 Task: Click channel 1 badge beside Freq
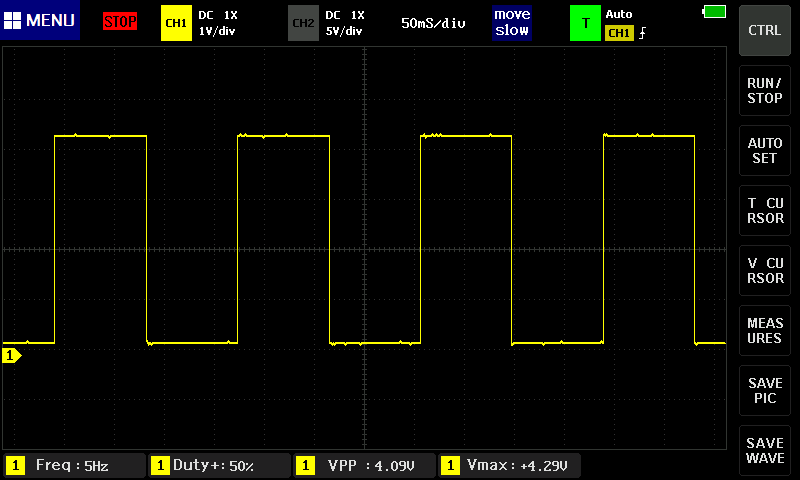point(15,466)
